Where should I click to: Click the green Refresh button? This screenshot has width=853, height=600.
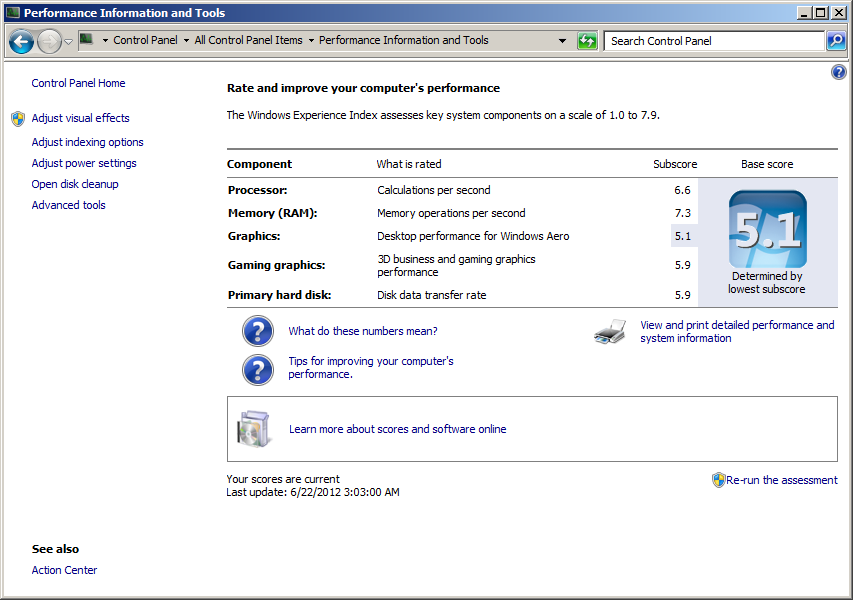[587, 41]
